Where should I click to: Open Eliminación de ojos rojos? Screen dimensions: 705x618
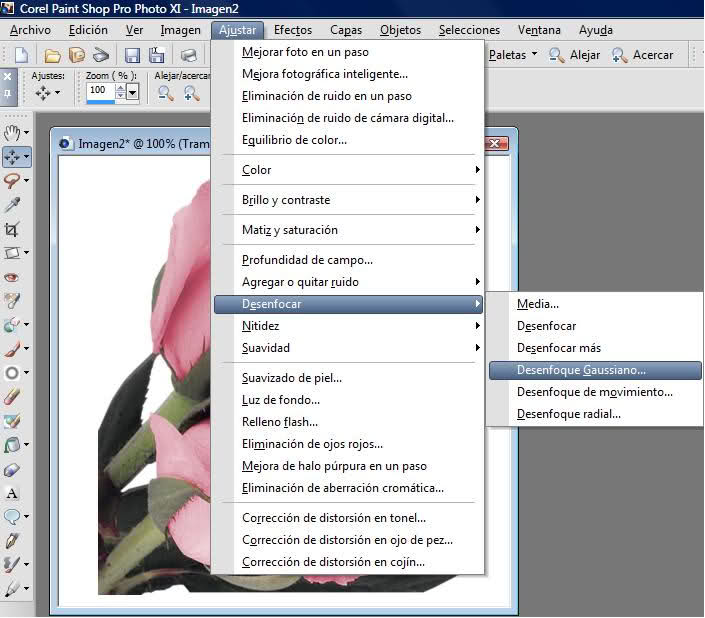click(348, 444)
